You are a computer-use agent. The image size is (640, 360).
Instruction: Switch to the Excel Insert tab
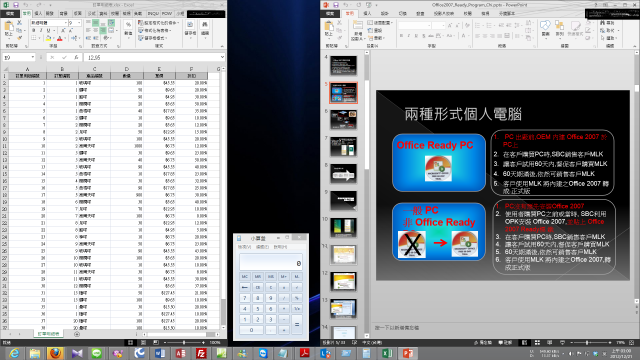point(38,13)
